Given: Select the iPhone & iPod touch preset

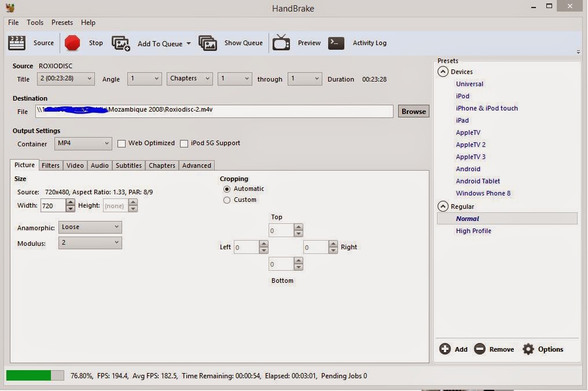Looking at the screenshot, I should click(x=487, y=108).
